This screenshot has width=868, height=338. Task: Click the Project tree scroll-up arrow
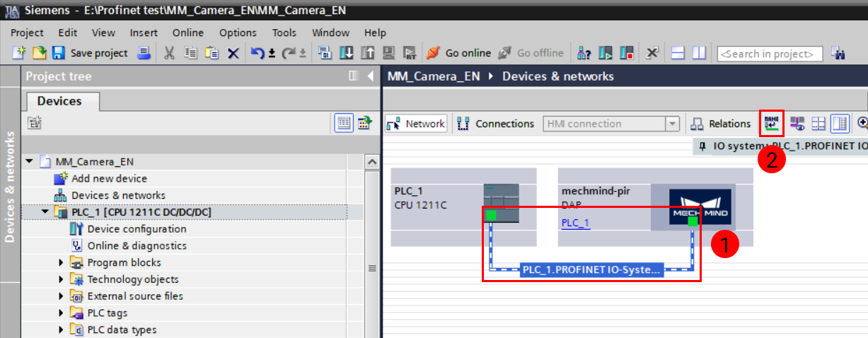click(372, 162)
